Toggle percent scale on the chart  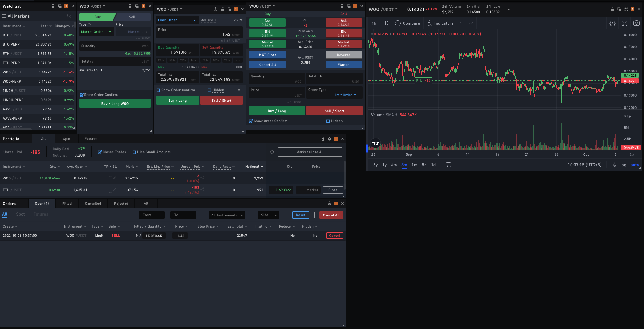point(614,165)
